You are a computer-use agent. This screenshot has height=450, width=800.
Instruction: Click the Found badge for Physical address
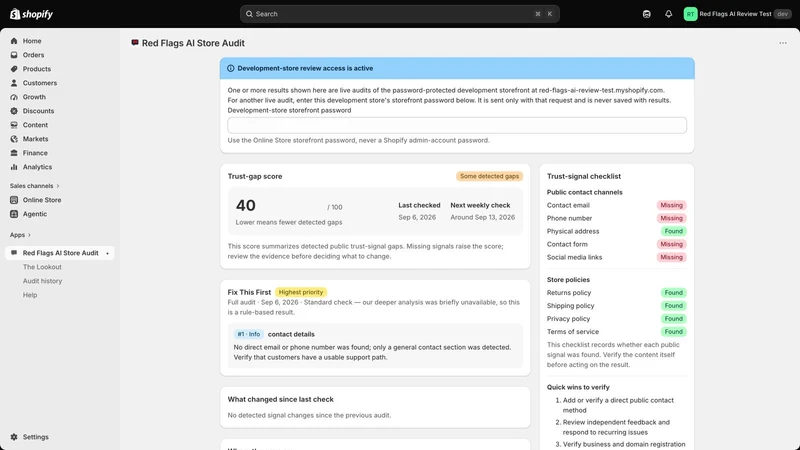tap(673, 231)
